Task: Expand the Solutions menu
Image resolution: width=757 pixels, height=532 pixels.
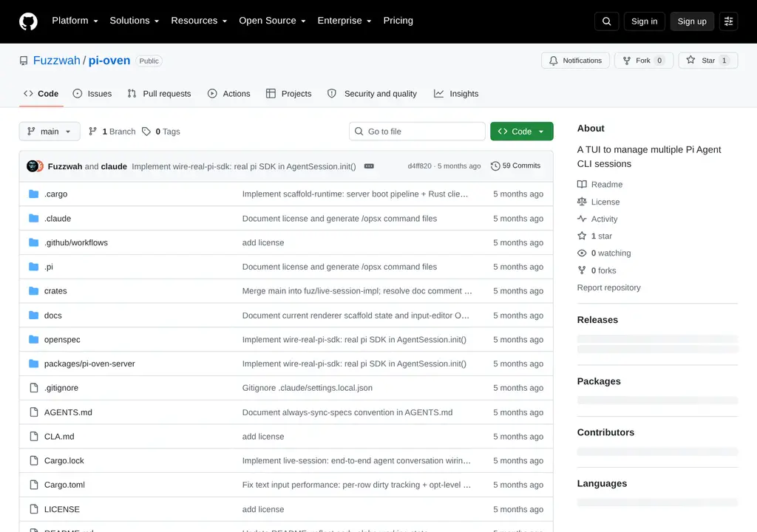Action: (x=135, y=21)
